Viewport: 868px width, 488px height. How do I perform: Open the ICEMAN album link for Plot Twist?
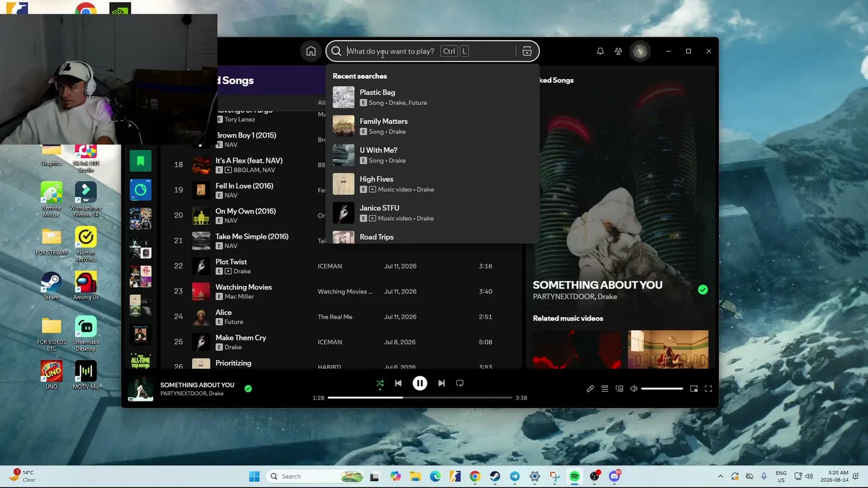[330, 266]
